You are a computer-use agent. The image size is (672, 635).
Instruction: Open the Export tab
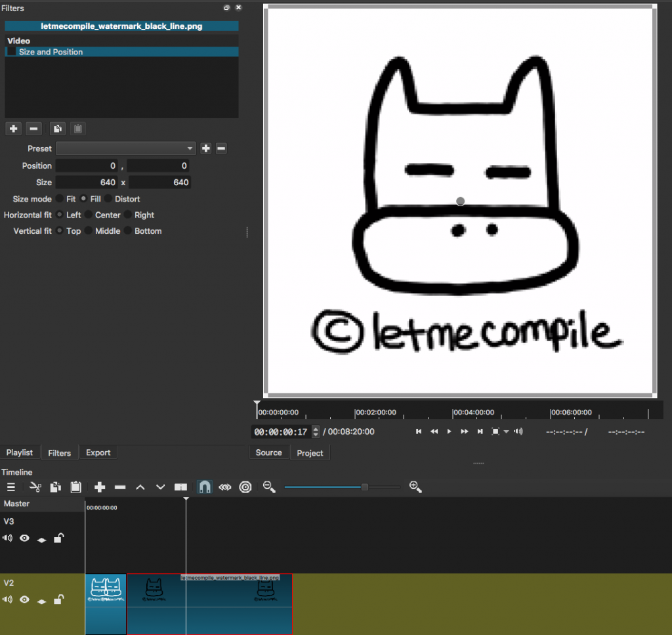click(98, 453)
